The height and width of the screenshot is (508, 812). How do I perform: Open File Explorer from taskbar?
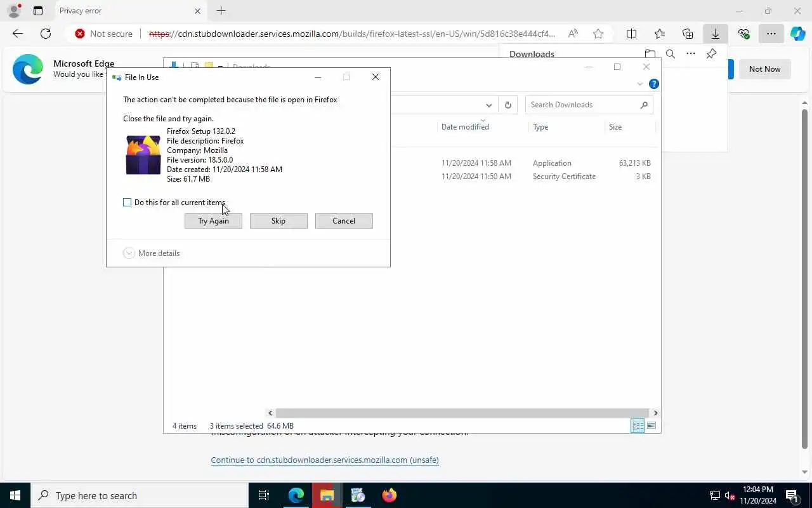point(327,495)
